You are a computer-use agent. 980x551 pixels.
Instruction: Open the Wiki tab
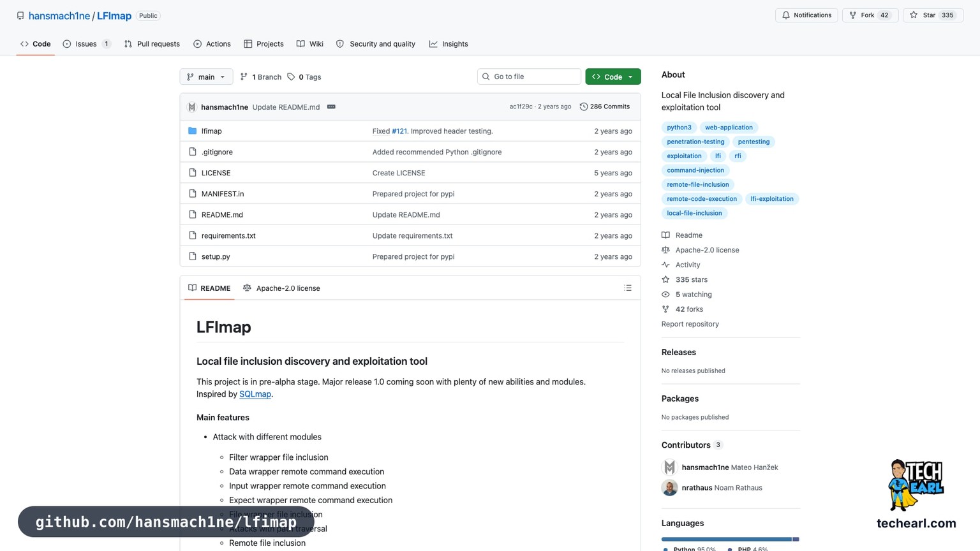click(x=310, y=44)
